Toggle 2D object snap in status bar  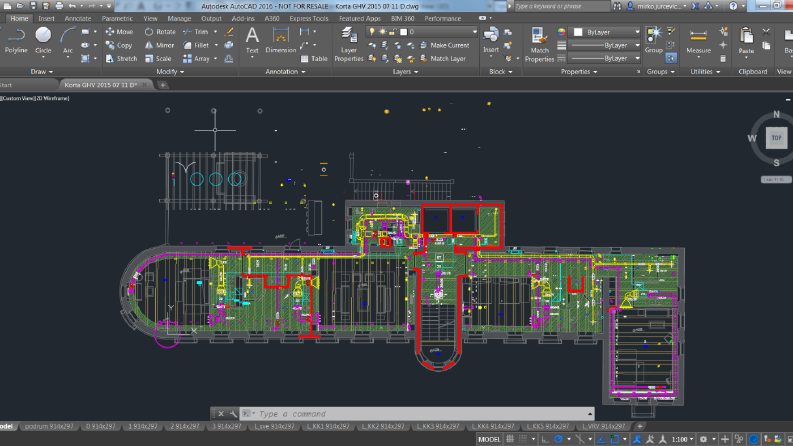pos(615,439)
